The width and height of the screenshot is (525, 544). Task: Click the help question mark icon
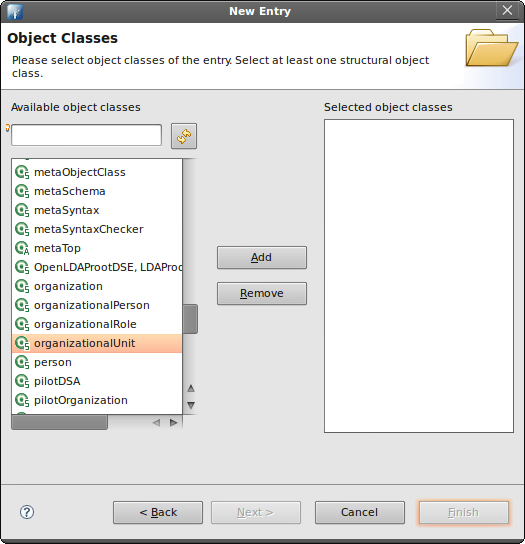27,512
